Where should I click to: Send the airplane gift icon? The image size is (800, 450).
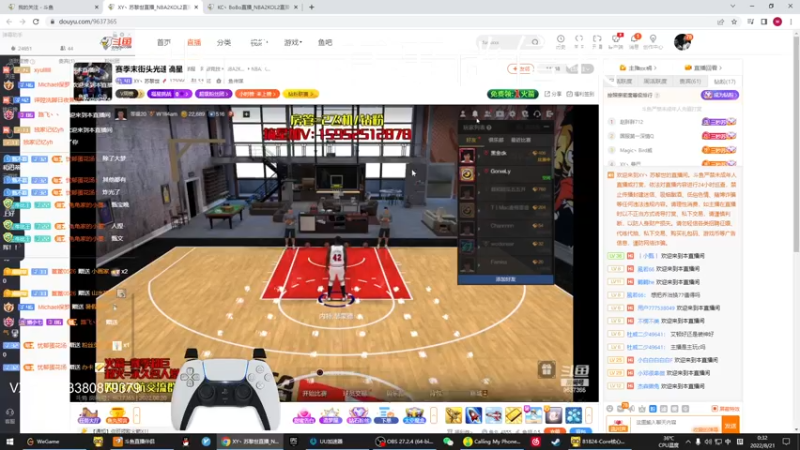point(493,415)
